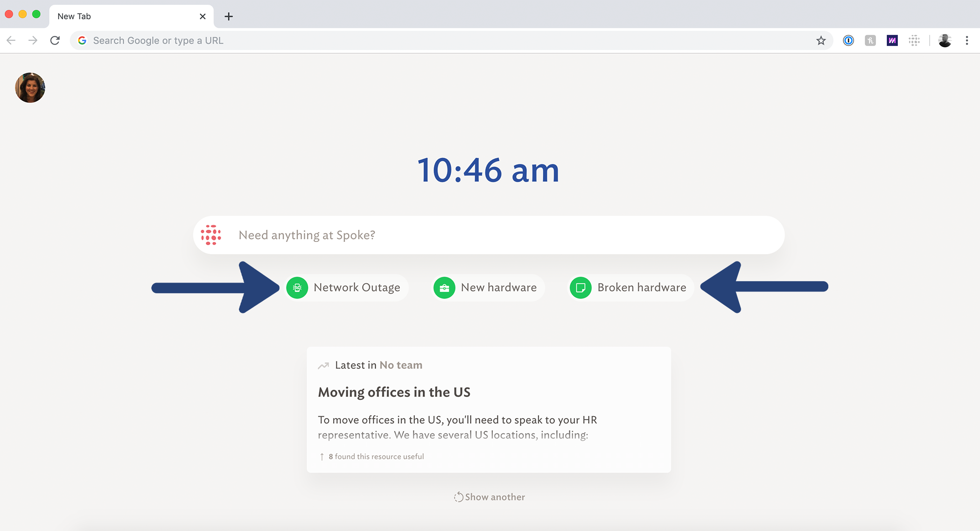Open the Chrome three-dot menu
This screenshot has height=531, width=980.
967,41
